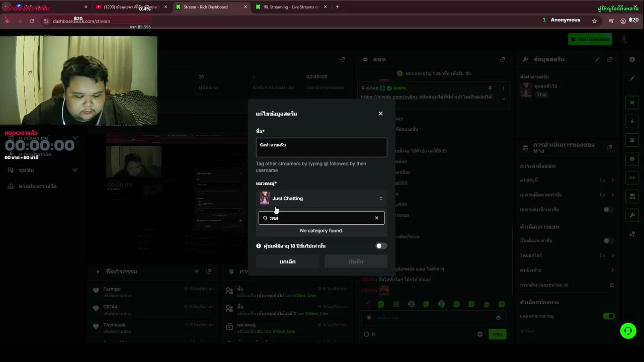Edit stream info with the pencil icon
The image size is (644, 362).
click(x=597, y=59)
